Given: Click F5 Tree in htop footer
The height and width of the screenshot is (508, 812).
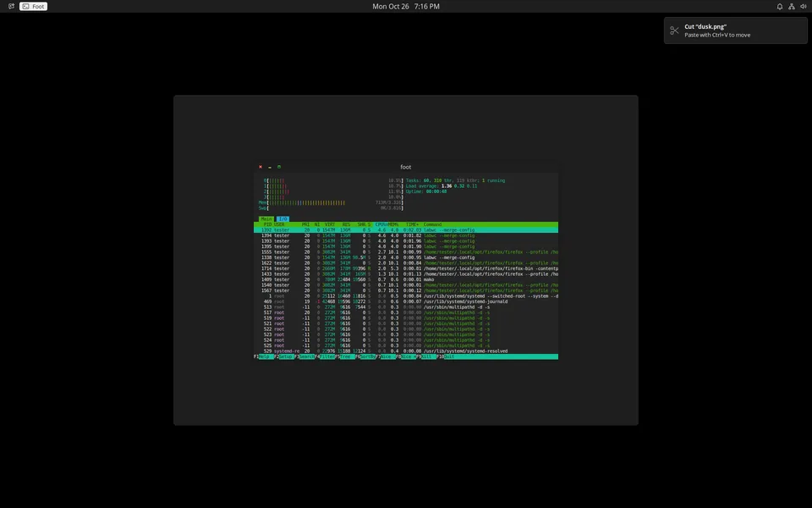Looking at the screenshot, I should [345, 356].
